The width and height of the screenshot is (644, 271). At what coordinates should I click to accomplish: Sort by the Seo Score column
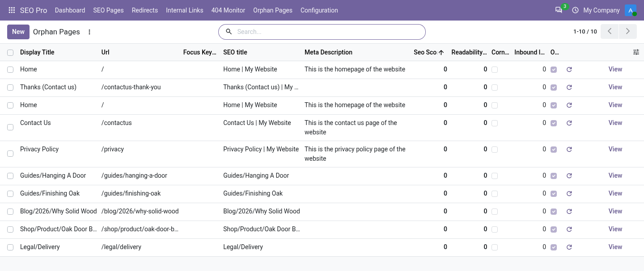(x=428, y=52)
